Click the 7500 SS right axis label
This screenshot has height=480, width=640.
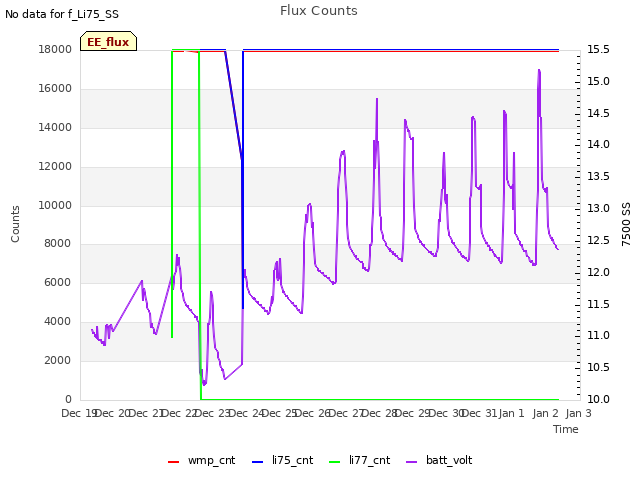click(626, 224)
